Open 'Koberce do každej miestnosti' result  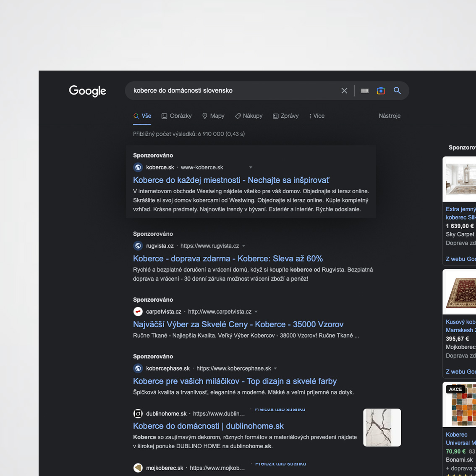tap(231, 180)
